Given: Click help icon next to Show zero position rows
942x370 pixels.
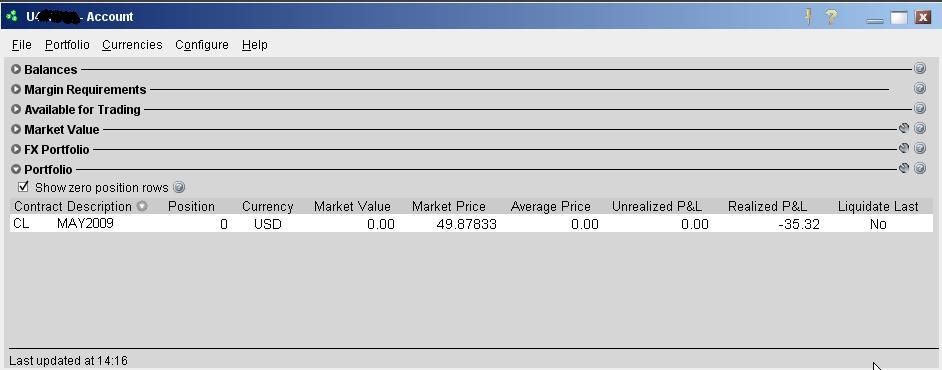Looking at the screenshot, I should [179, 187].
